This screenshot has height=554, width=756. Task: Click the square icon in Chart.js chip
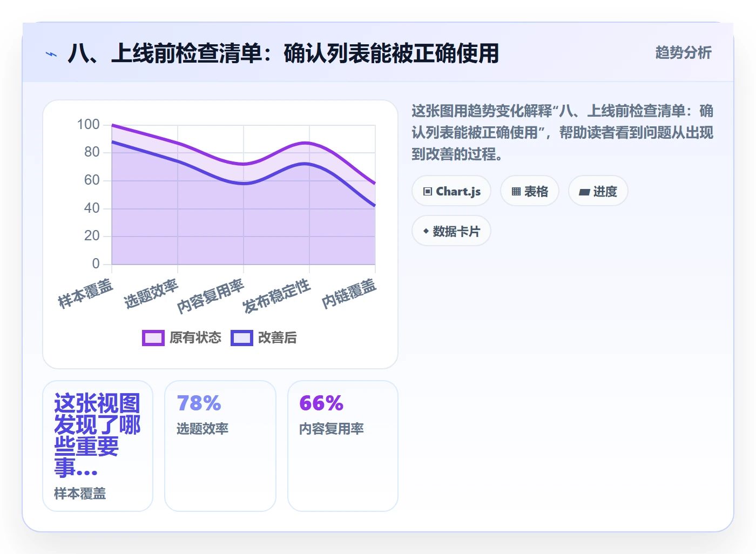point(428,191)
